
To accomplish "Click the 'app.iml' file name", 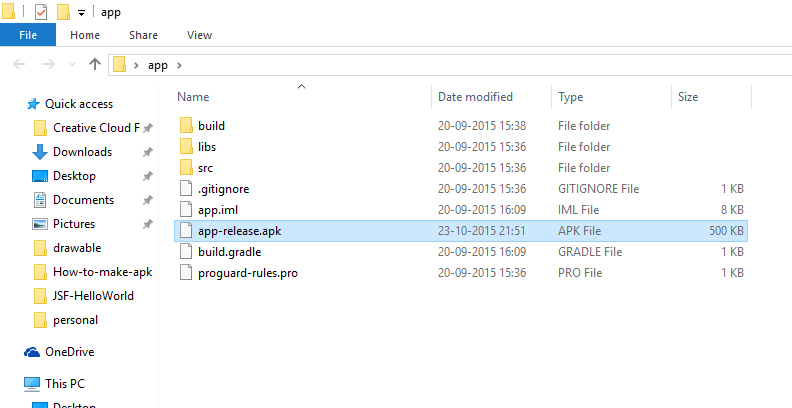I will click(x=218, y=210).
